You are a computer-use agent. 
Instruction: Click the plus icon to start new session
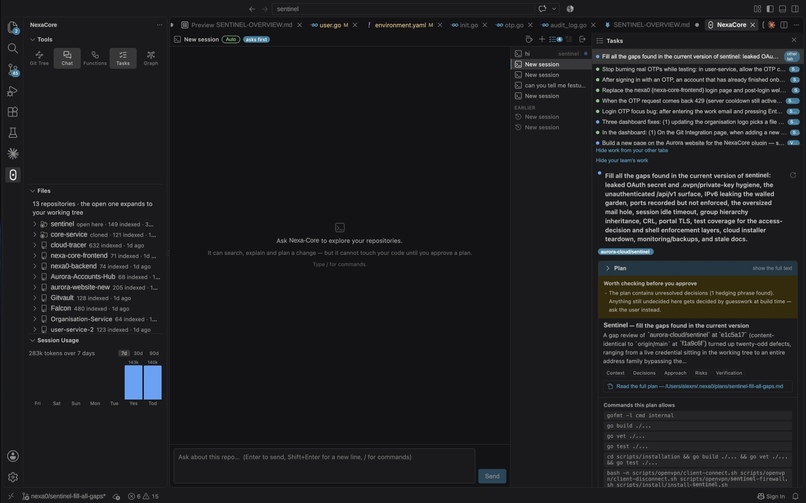click(541, 39)
